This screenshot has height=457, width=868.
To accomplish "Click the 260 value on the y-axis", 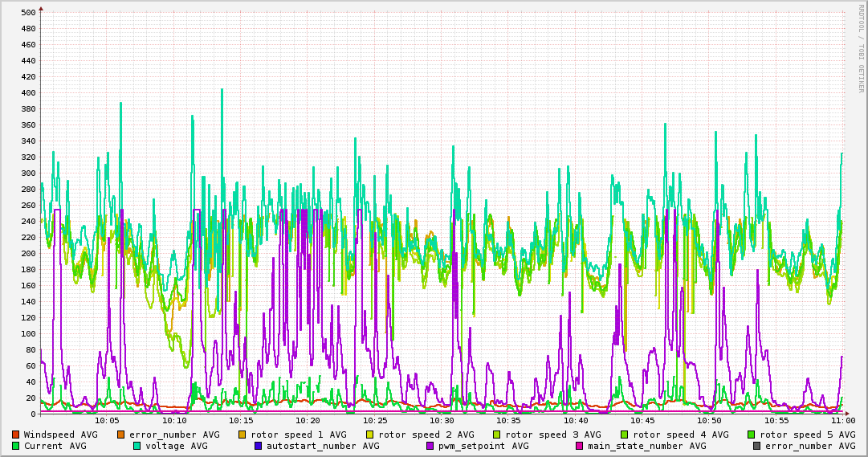I will click(28, 206).
